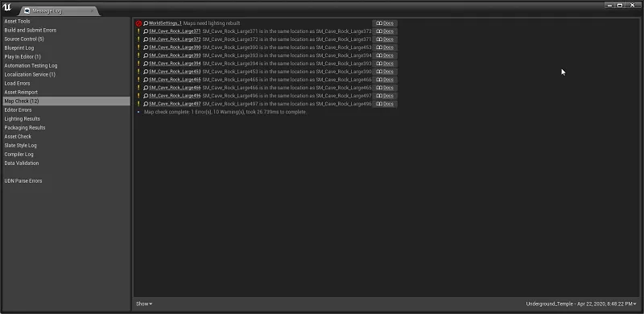Open the Underground_Temple map check history dropdown
Screen dimensions: 644x314
coord(581,304)
